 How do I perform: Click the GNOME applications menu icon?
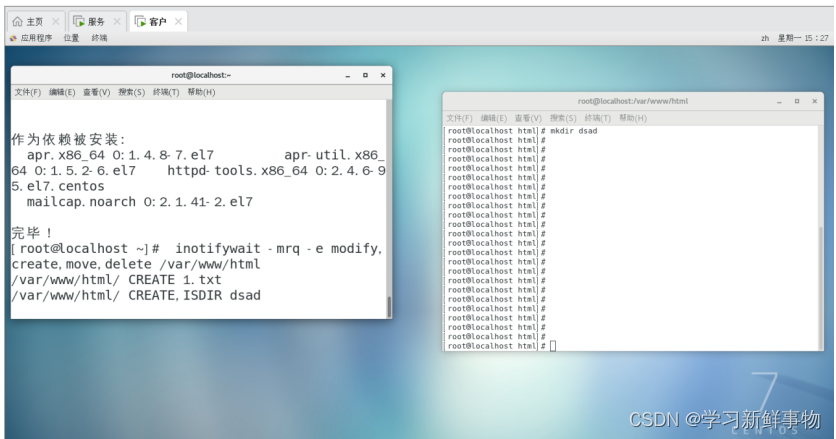[x=13, y=38]
